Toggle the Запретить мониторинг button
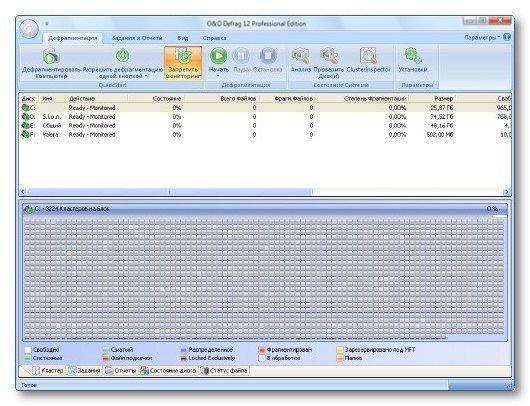Image resolution: width=530 pixels, height=406 pixels. [183, 63]
